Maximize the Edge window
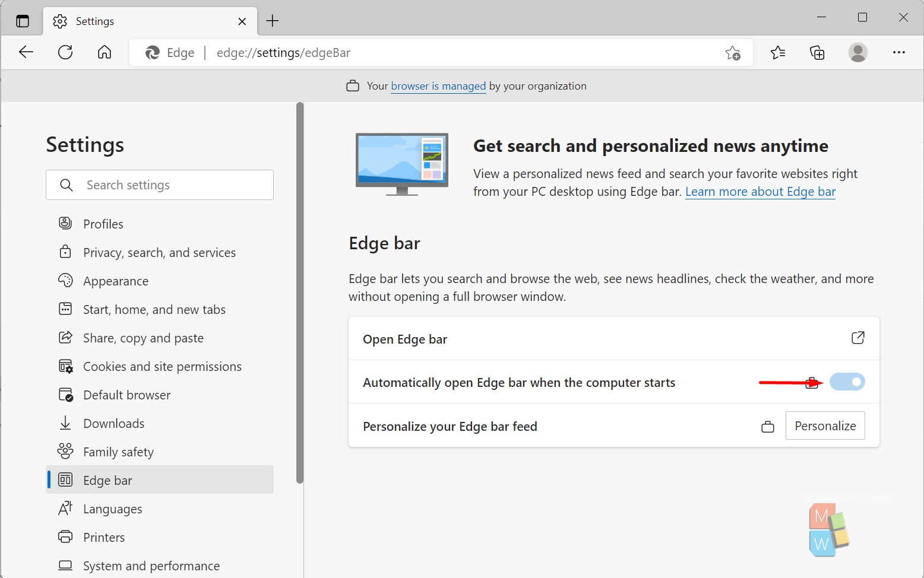924x578 pixels. (x=862, y=18)
